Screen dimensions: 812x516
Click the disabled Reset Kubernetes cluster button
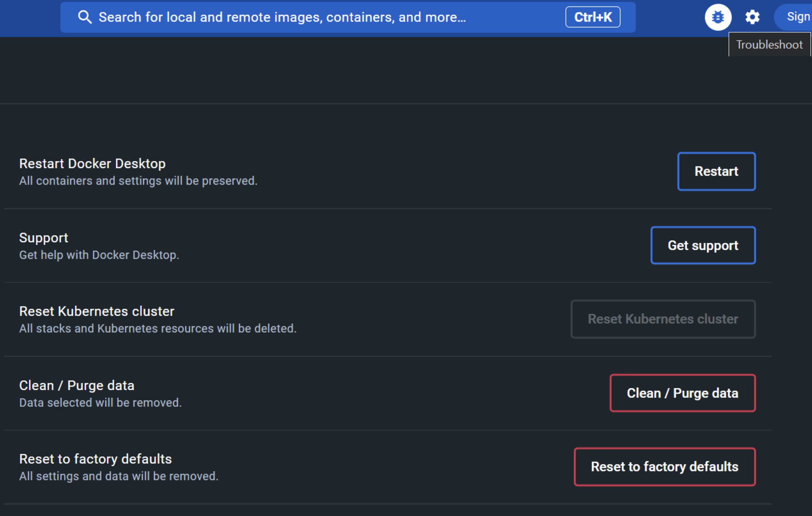click(x=663, y=319)
